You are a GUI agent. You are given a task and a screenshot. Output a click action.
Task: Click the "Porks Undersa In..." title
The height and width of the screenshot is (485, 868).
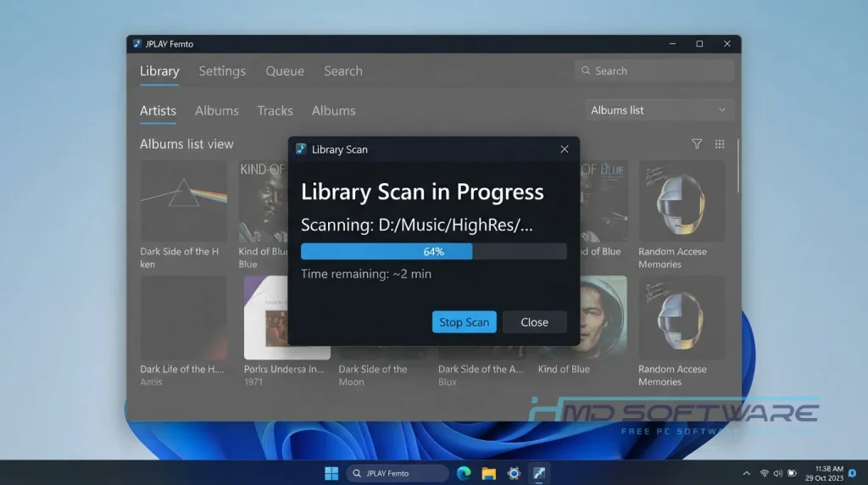pos(284,370)
